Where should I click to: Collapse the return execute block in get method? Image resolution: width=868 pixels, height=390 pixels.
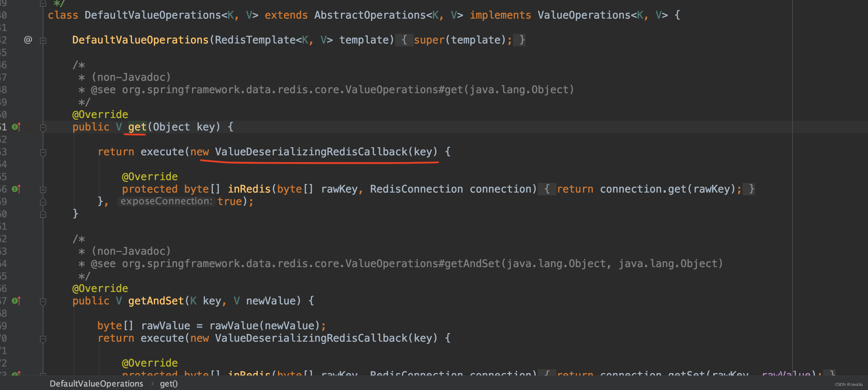[43, 153]
